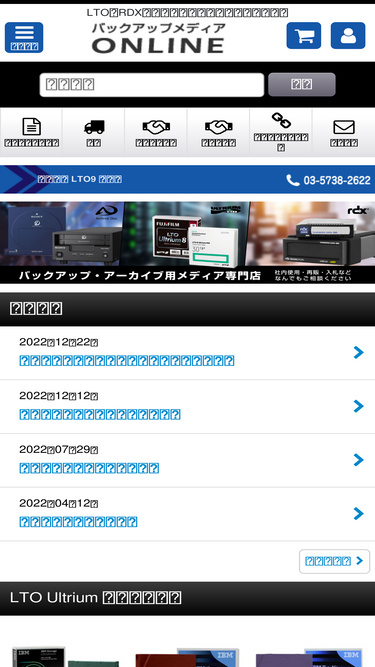Open the backup archive media banner image
Image resolution: width=375 pixels, height=667 pixels.
[x=188, y=242]
